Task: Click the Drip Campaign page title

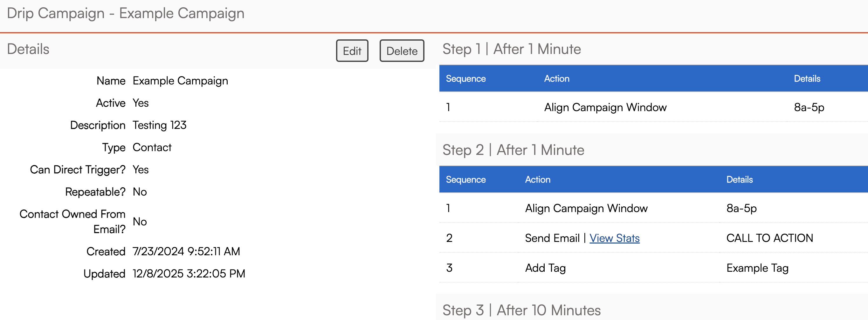Action: point(125,13)
